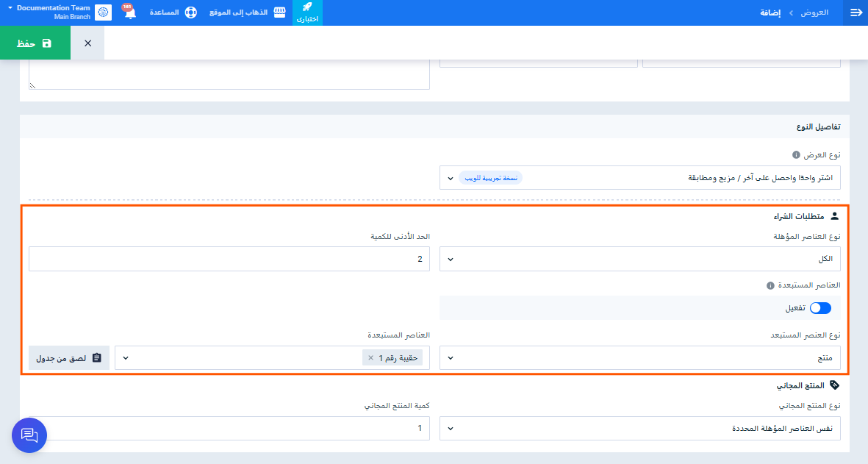Open the نوع العرض dropdown

[x=640, y=178]
